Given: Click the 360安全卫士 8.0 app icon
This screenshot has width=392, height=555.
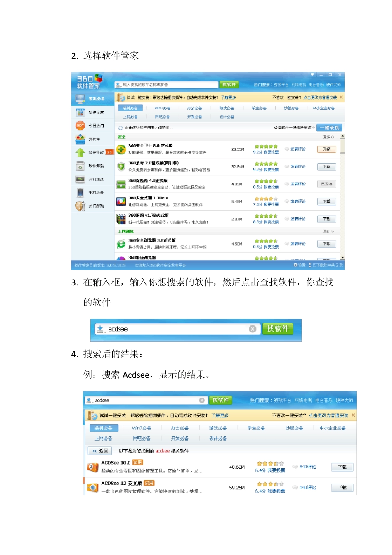Looking at the screenshot, I should click(121, 149).
